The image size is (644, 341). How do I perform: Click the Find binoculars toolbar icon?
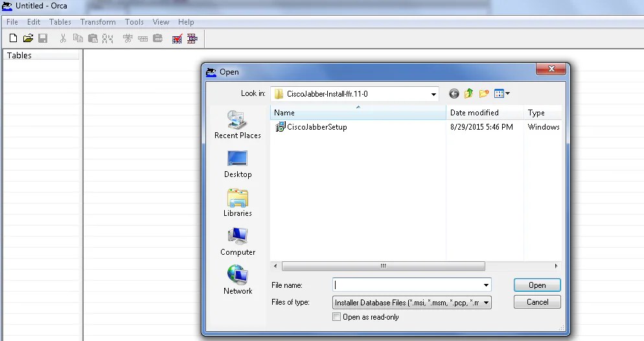108,38
